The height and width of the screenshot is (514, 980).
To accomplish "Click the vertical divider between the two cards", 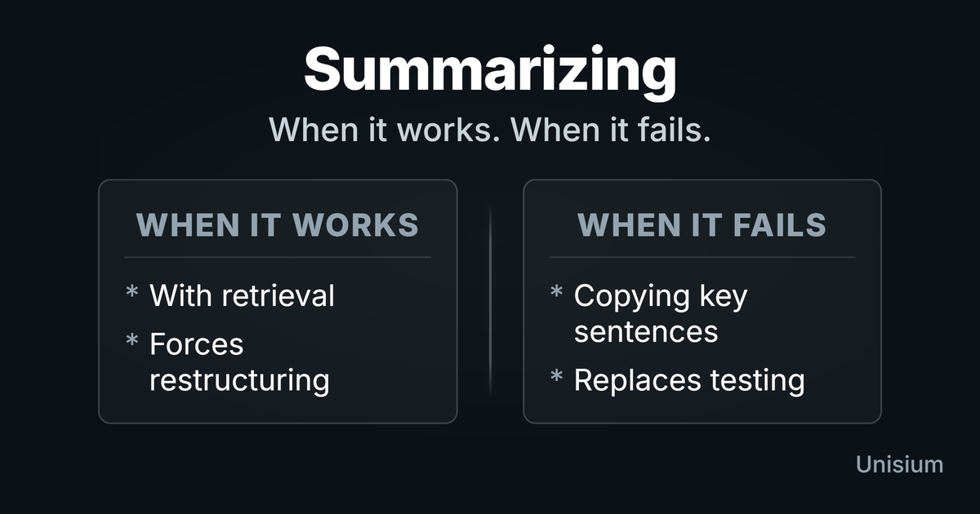I will (490, 302).
